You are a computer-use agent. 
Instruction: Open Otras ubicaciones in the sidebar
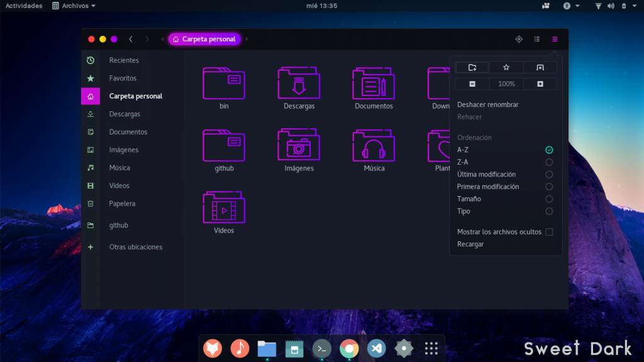(x=136, y=247)
